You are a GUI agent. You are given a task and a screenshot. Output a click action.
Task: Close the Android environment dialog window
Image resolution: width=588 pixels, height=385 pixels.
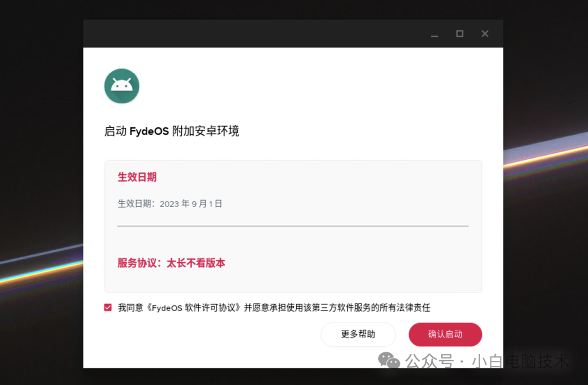485,34
